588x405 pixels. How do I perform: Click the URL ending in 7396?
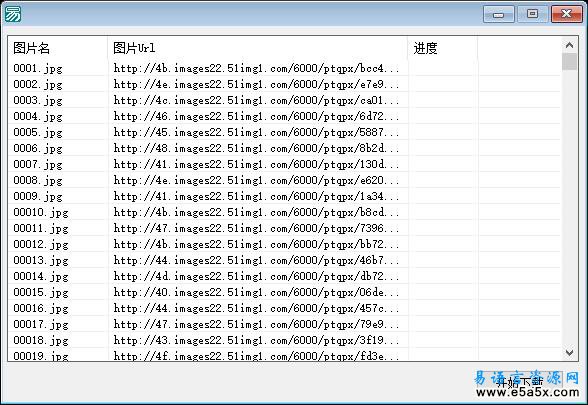point(256,228)
